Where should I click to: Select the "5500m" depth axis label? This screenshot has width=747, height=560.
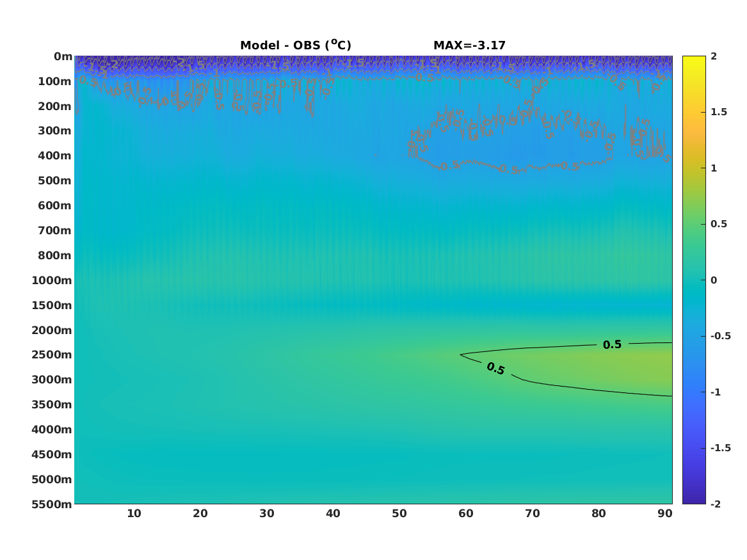[52, 504]
